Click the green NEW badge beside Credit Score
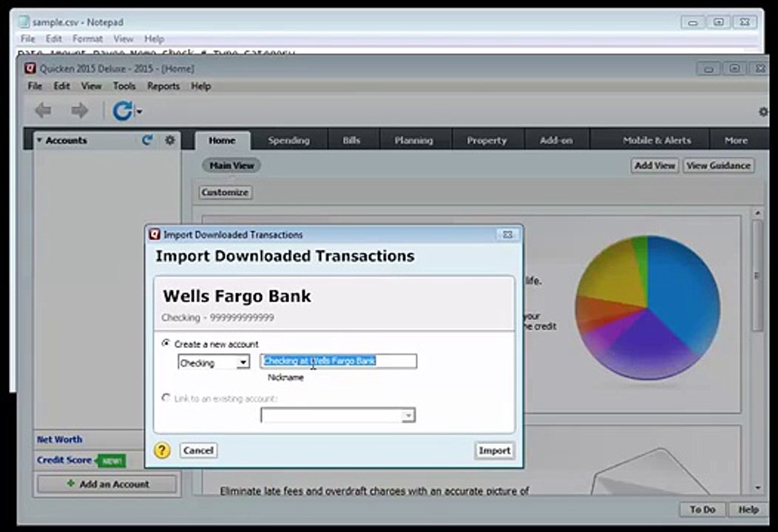The width and height of the screenshot is (778, 532). [112, 461]
